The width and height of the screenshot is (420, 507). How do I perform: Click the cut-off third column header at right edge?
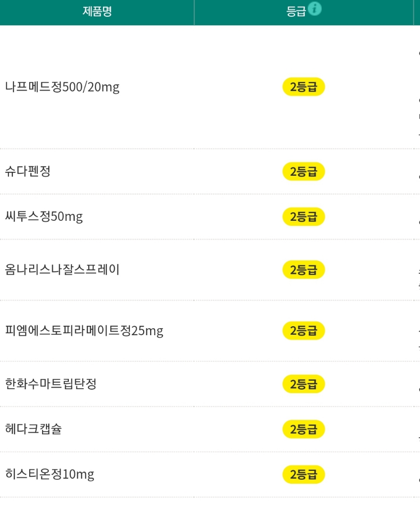[x=417, y=12]
